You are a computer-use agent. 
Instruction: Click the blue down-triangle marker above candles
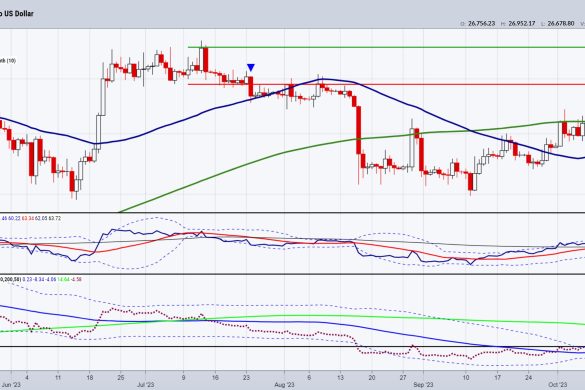tap(251, 68)
